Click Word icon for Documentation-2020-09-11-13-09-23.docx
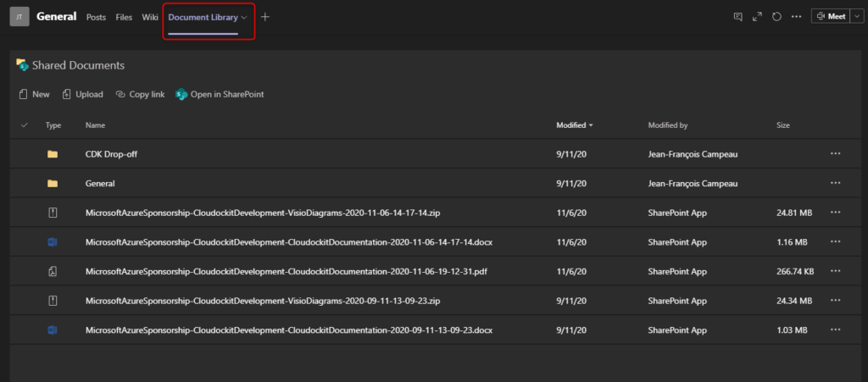The width and height of the screenshot is (868, 382). (x=53, y=330)
